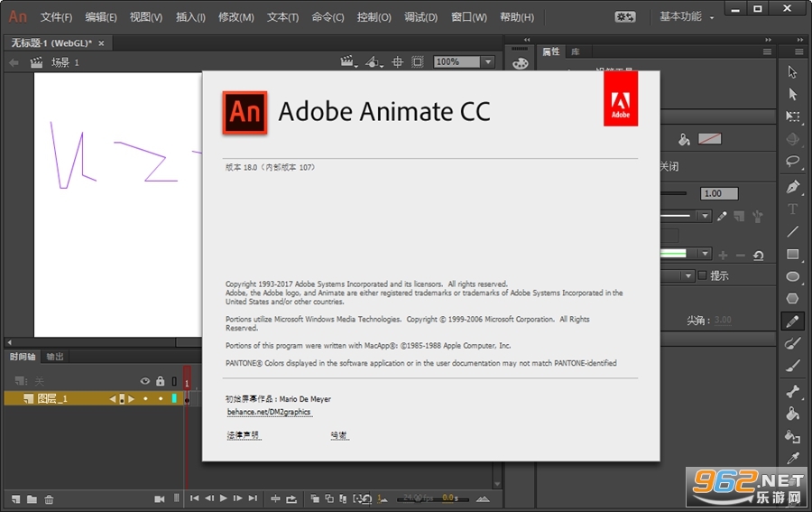Toggle onion skin button

pos(315,498)
